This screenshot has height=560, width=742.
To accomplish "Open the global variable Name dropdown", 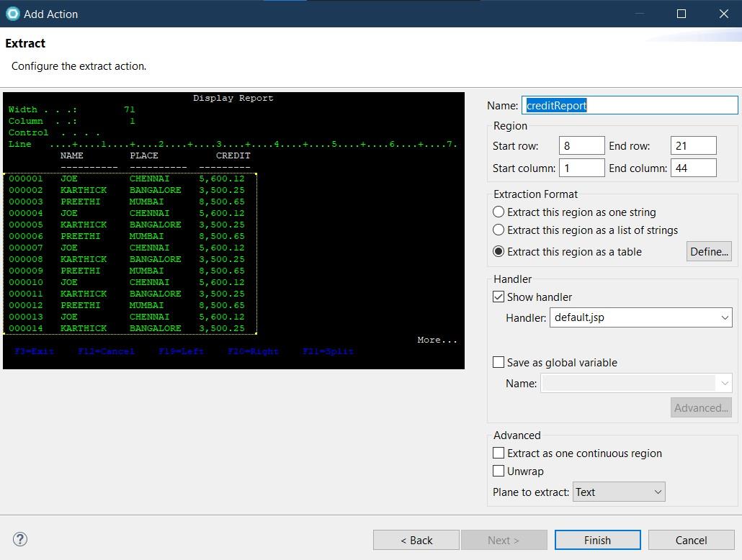I will click(637, 383).
